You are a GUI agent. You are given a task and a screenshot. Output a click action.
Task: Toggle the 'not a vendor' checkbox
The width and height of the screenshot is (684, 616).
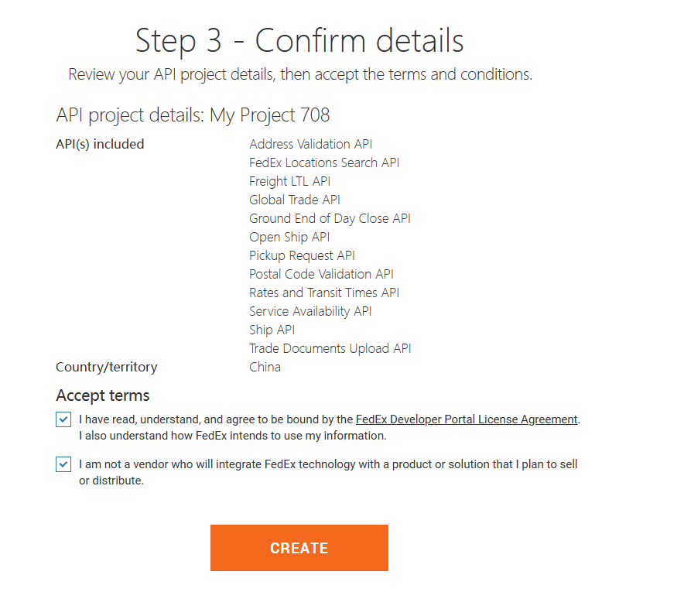coord(63,464)
